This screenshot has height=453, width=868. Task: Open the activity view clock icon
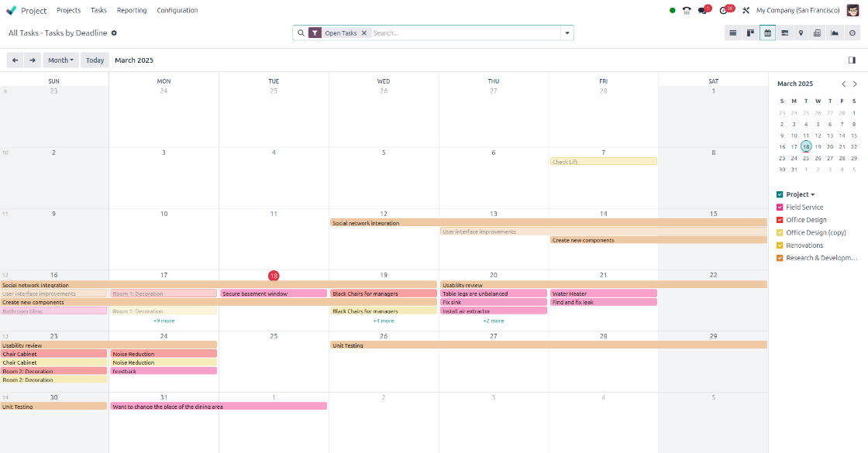point(852,33)
